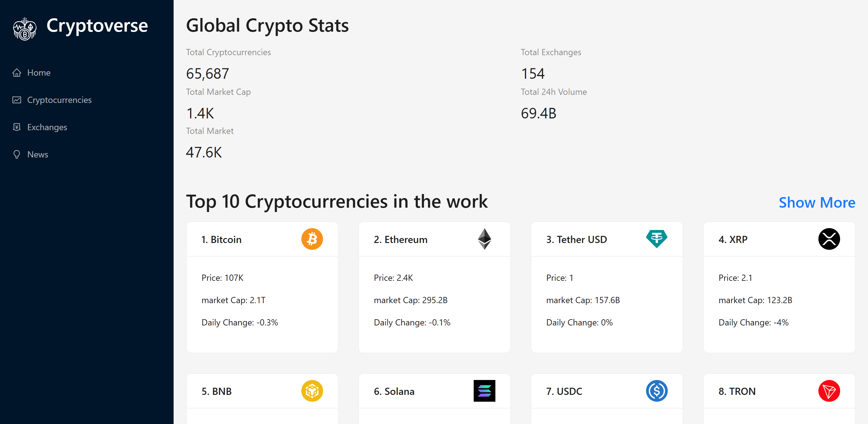Click the News lightbulb icon in sidebar
Screen dimensions: 868x424
pos(16,154)
